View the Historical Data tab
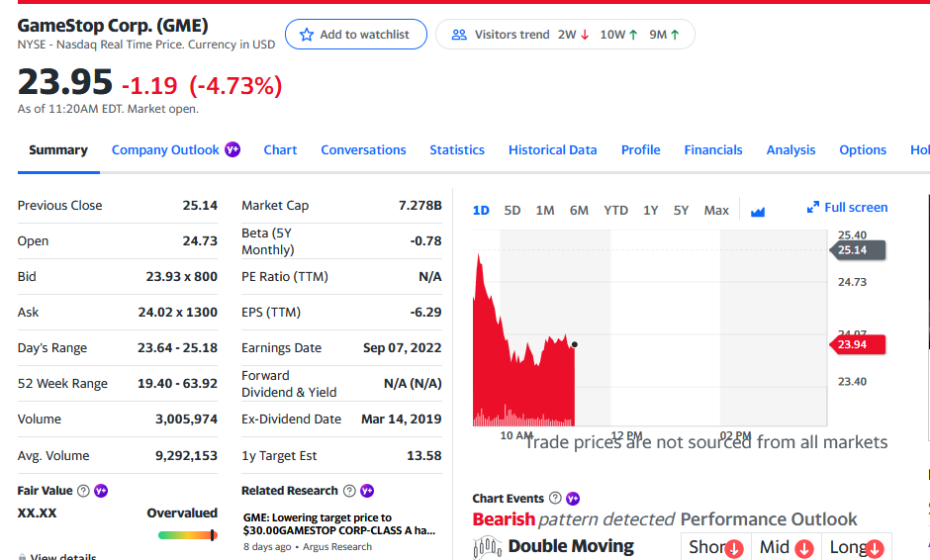 pos(553,150)
